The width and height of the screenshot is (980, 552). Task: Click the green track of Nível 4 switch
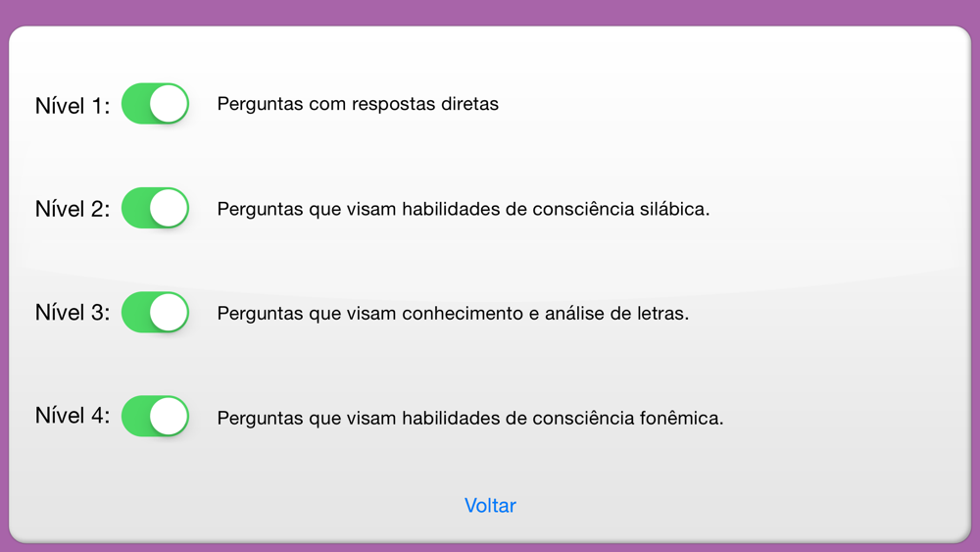click(x=135, y=416)
